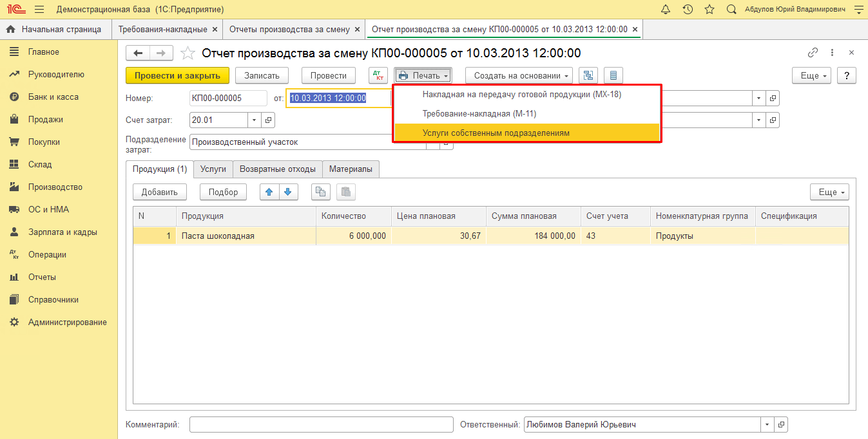Open Производство section in sidebar

(55, 187)
